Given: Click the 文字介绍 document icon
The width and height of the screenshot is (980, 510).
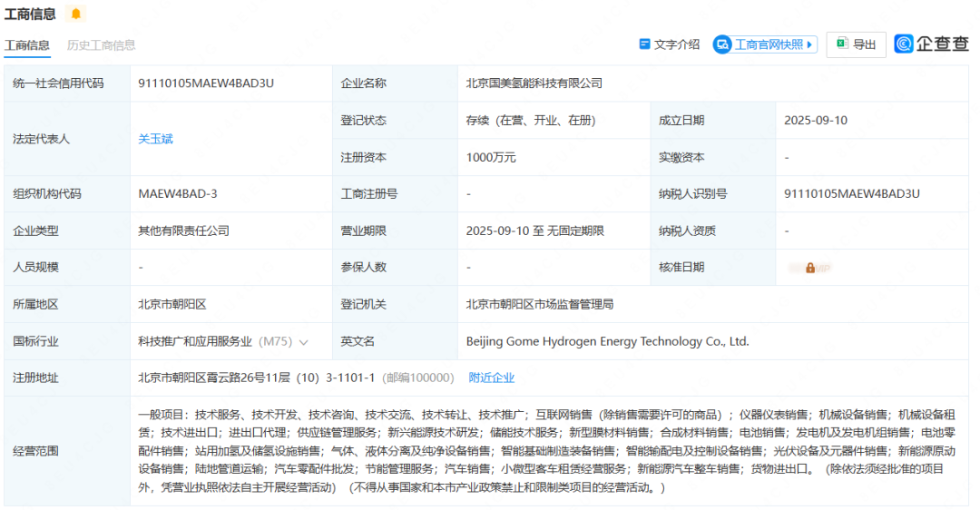Looking at the screenshot, I should [644, 44].
